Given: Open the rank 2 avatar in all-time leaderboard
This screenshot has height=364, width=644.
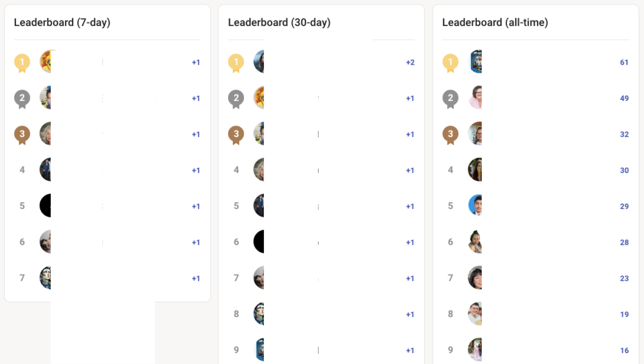Looking at the screenshot, I should tap(476, 98).
